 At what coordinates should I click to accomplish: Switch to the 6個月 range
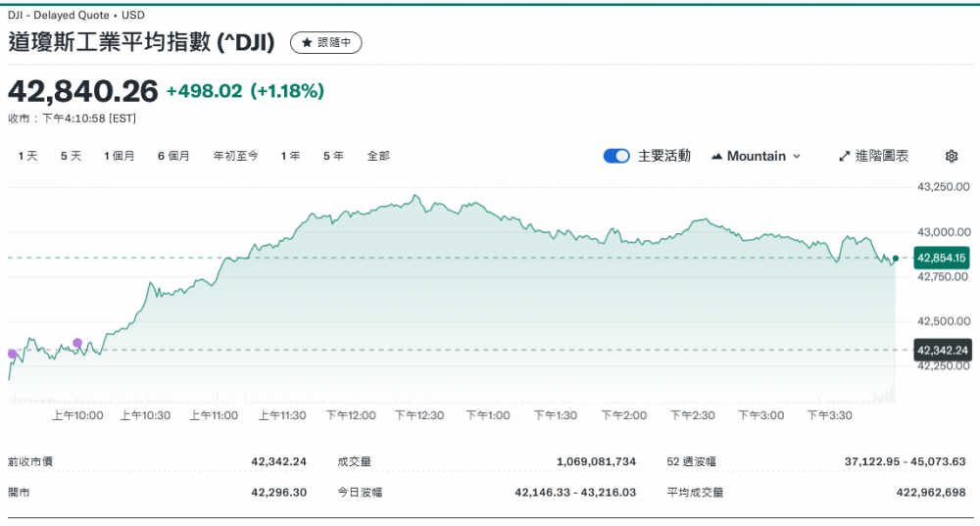[x=173, y=156]
